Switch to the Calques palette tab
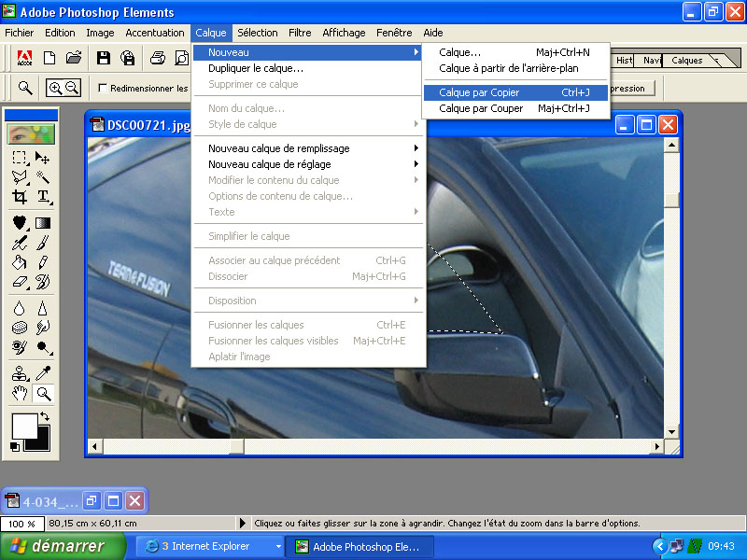747x560 pixels. 687,61
